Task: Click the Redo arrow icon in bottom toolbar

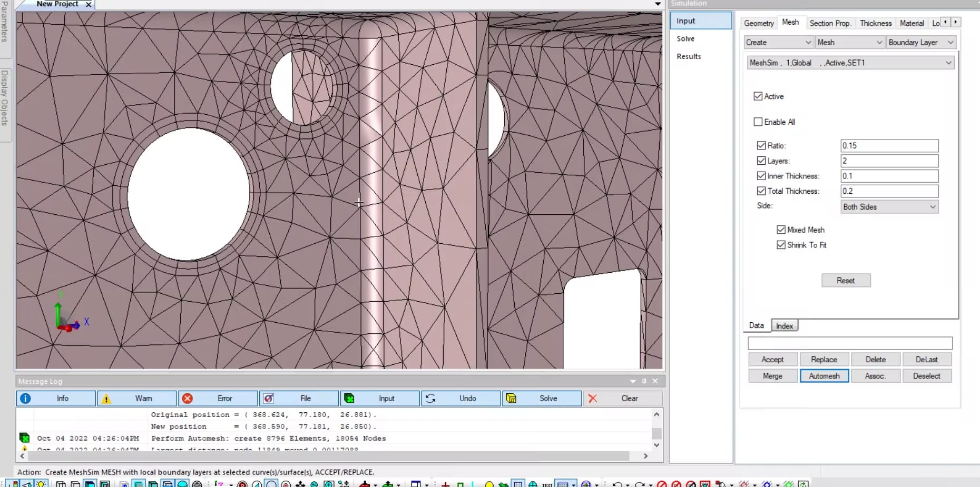Action: point(639,484)
